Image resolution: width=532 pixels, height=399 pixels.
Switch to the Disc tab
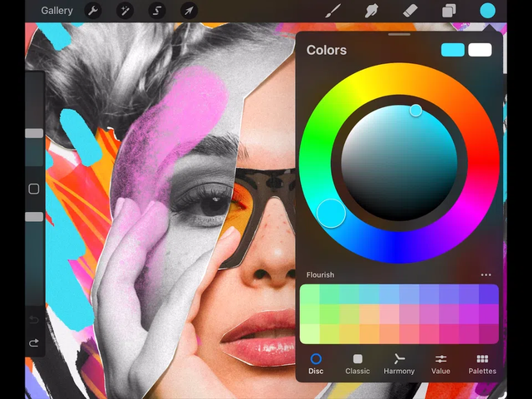tap(316, 364)
